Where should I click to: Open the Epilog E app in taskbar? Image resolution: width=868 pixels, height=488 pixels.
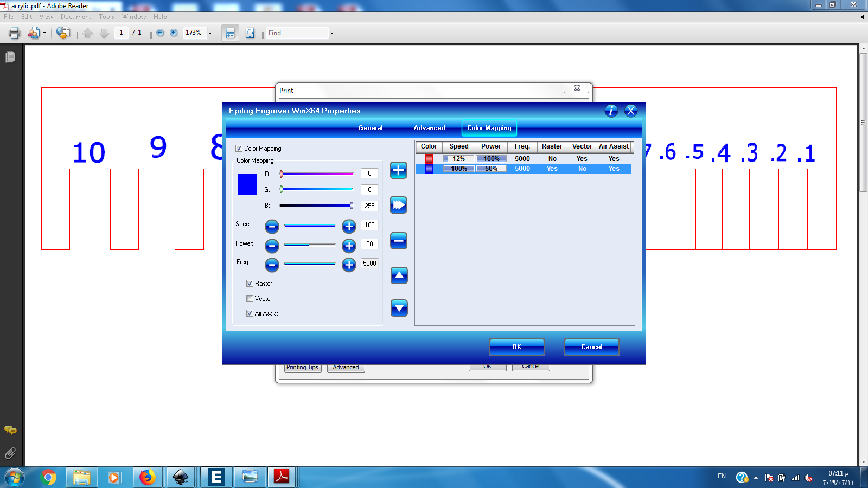(x=216, y=477)
